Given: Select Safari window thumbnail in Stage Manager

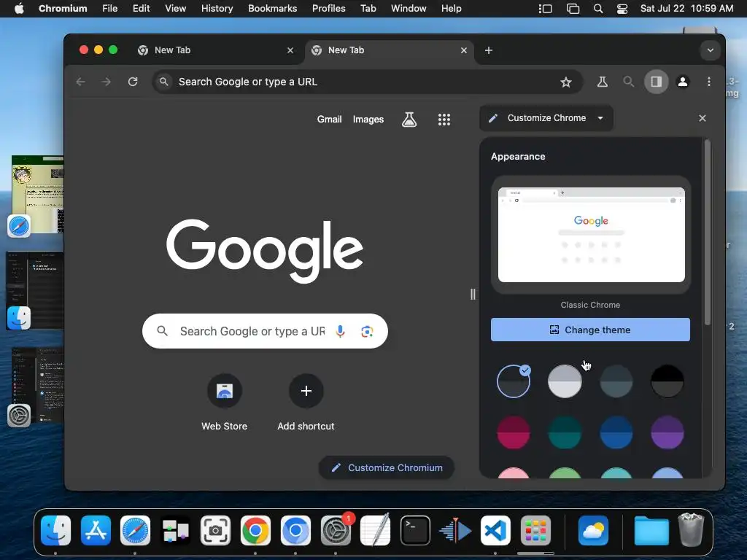Looking at the screenshot, I should (x=37, y=194).
